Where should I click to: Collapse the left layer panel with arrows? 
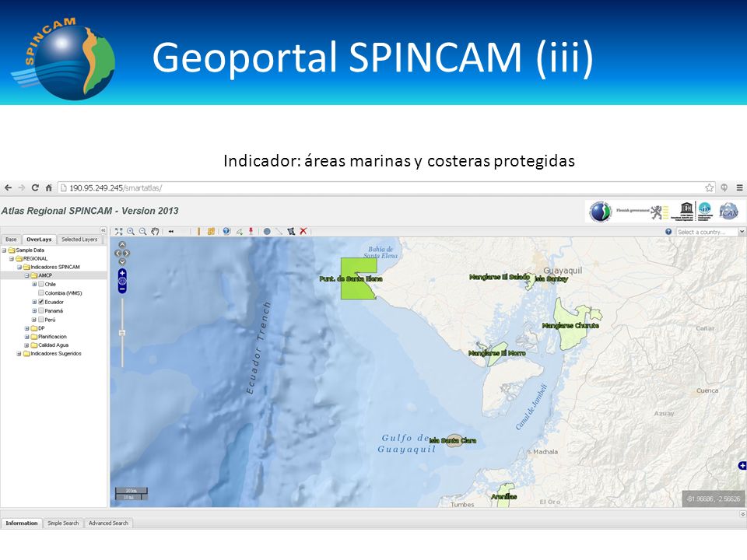click(103, 230)
